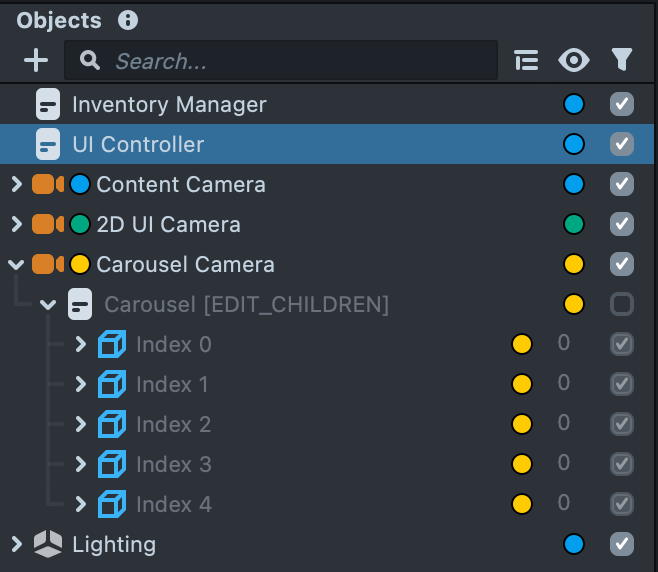The width and height of the screenshot is (658, 572).
Task: Expand the Index 2 child object
Action: pos(81,424)
